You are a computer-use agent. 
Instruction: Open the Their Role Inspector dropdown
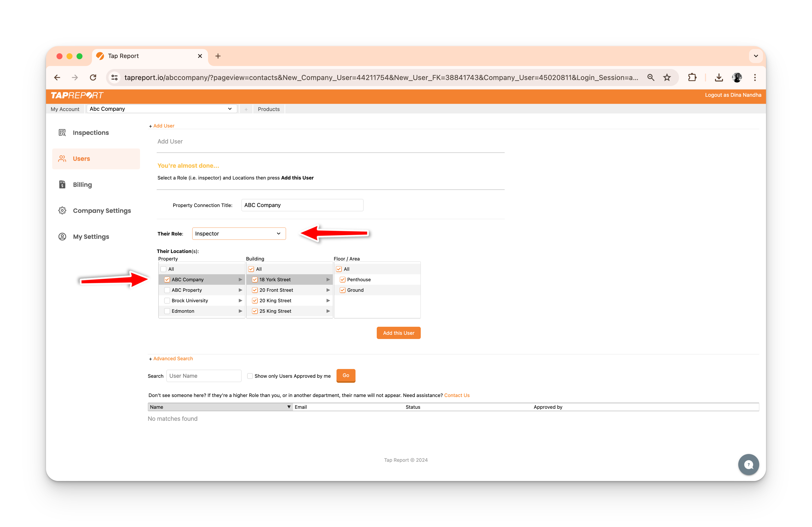tap(238, 234)
